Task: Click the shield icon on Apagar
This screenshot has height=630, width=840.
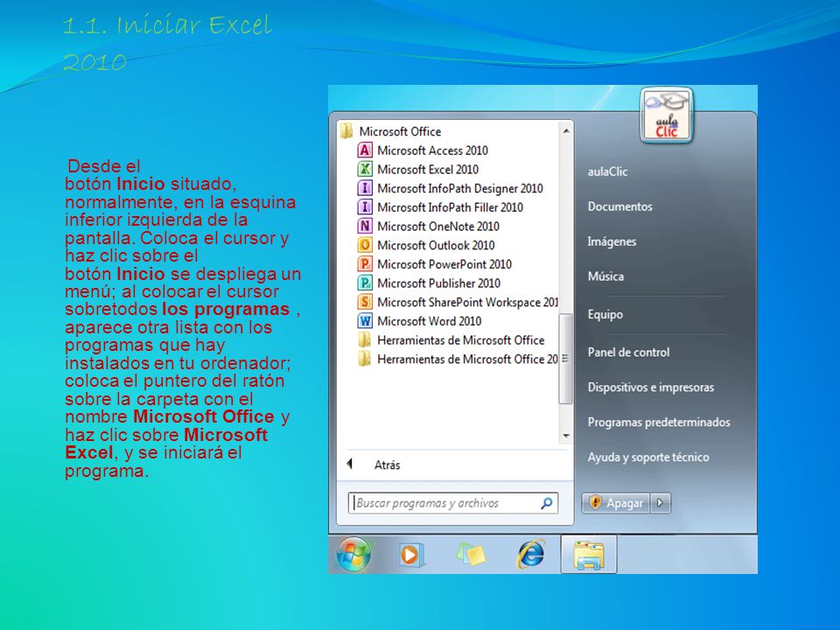Action: click(595, 502)
